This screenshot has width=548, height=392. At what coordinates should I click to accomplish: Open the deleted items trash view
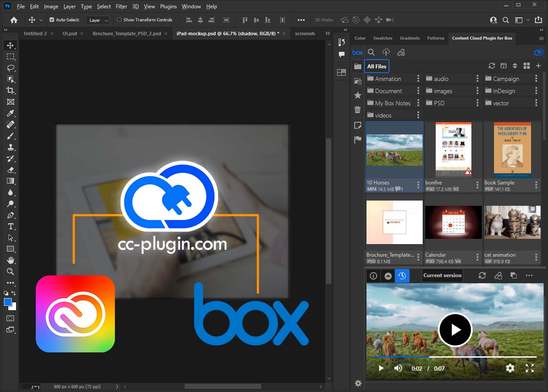357,110
